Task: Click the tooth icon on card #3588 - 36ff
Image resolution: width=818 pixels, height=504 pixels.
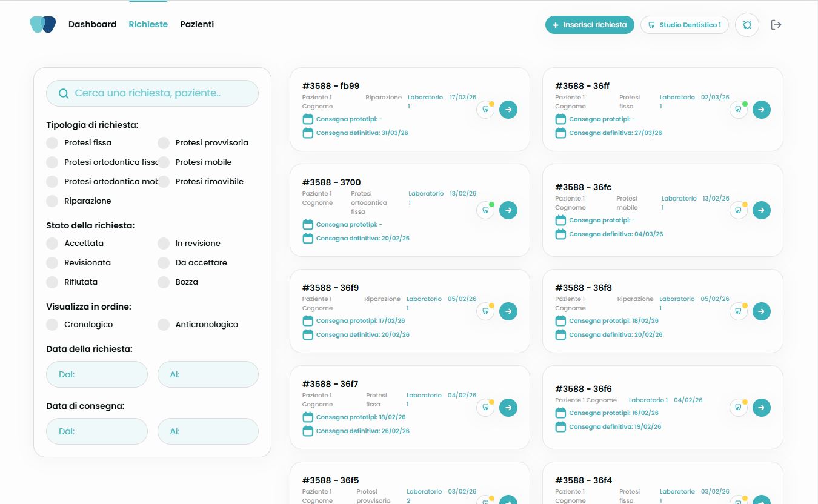Action: [739, 110]
